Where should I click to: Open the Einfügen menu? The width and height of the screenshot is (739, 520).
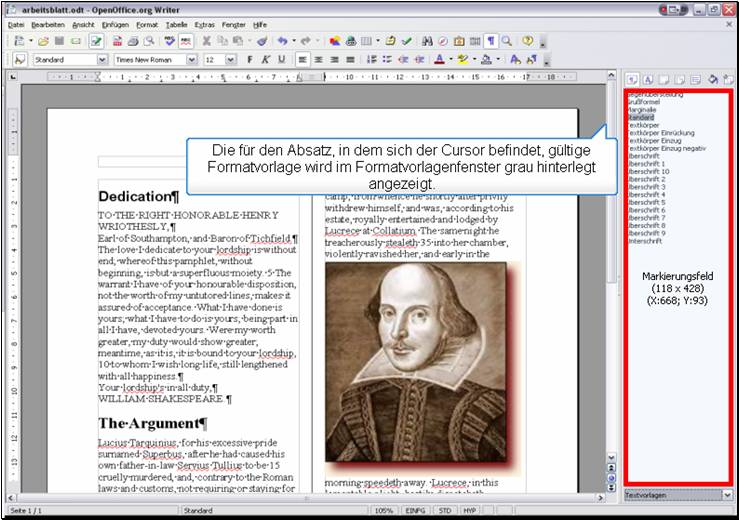coord(114,23)
